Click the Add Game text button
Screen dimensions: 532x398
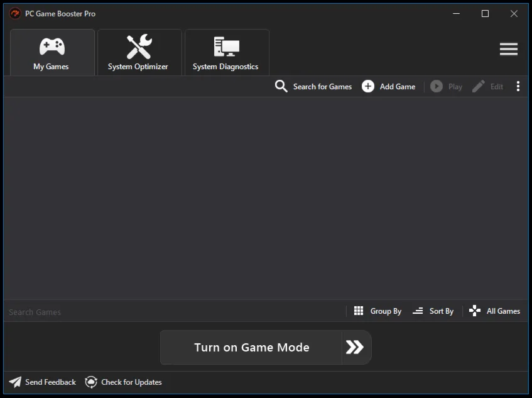click(398, 87)
